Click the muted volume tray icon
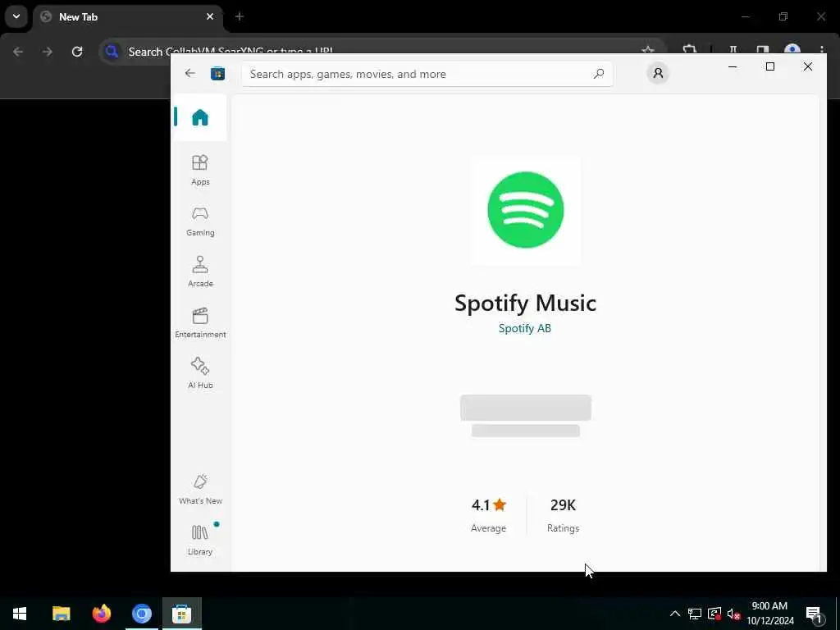 pos(734,614)
